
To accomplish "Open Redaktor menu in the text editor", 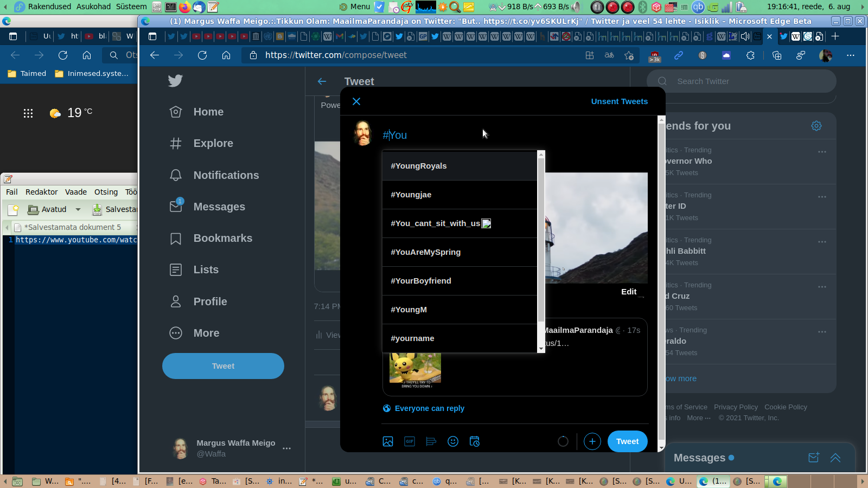I will (42, 192).
